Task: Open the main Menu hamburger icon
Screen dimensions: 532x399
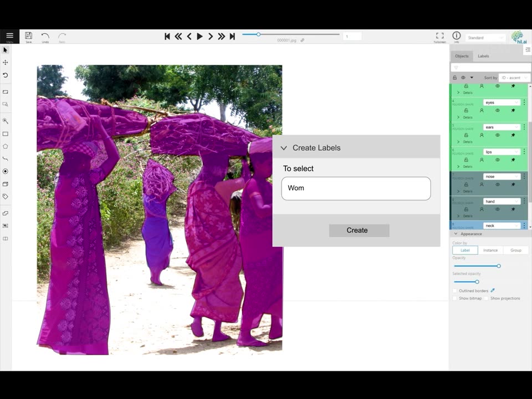Action: coord(9,35)
